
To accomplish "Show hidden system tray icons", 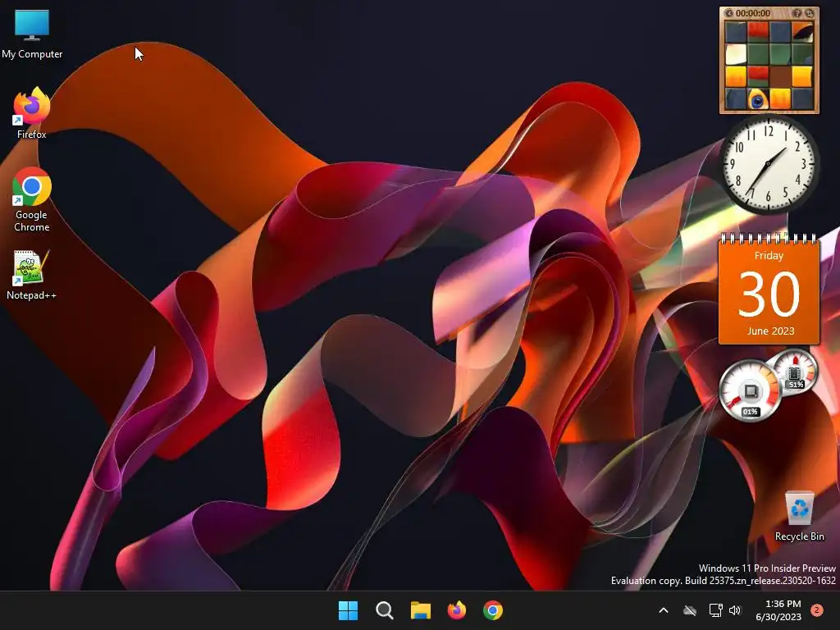I will 663,610.
